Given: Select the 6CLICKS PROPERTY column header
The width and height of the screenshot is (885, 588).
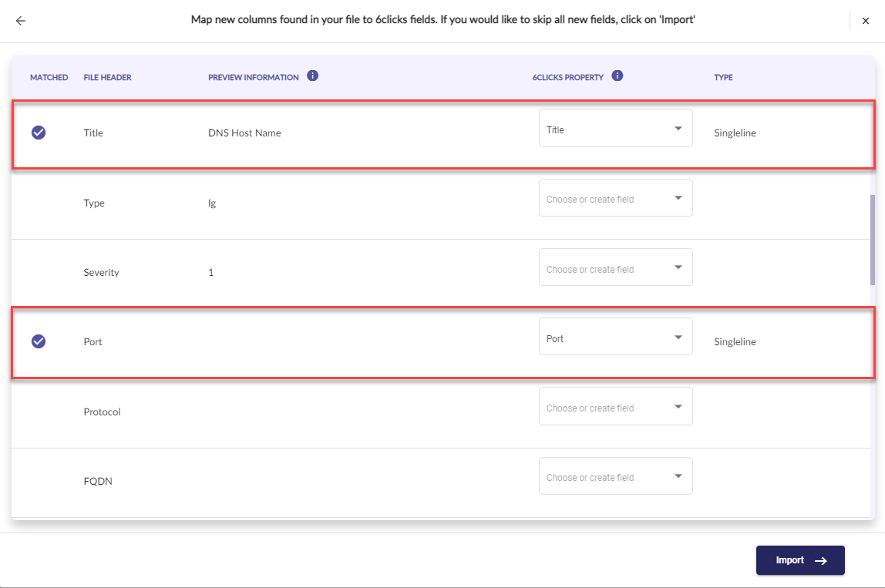Looking at the screenshot, I should 568,77.
